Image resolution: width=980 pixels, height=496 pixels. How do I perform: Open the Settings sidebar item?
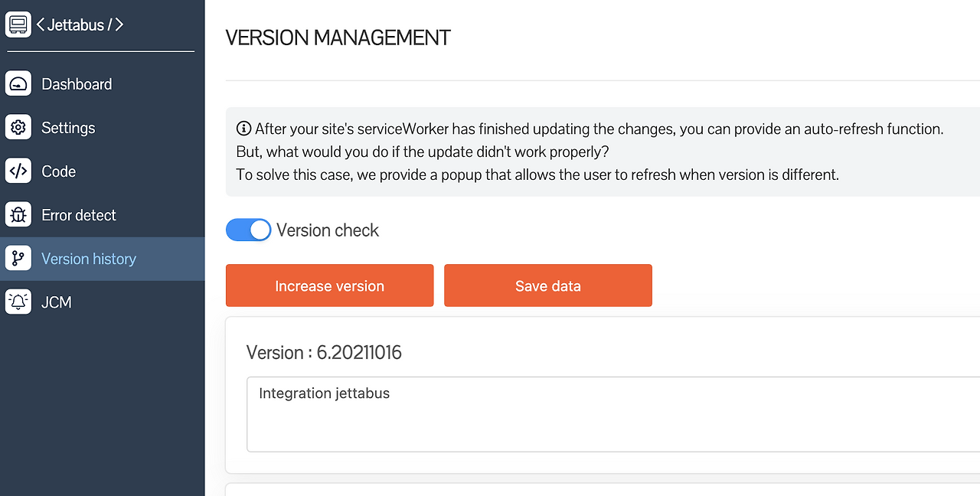point(68,128)
